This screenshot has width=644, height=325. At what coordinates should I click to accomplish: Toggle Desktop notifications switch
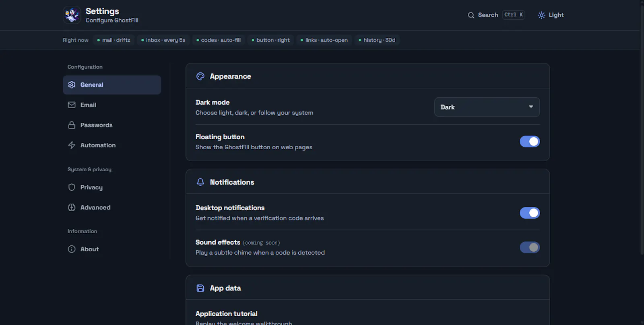point(530,213)
